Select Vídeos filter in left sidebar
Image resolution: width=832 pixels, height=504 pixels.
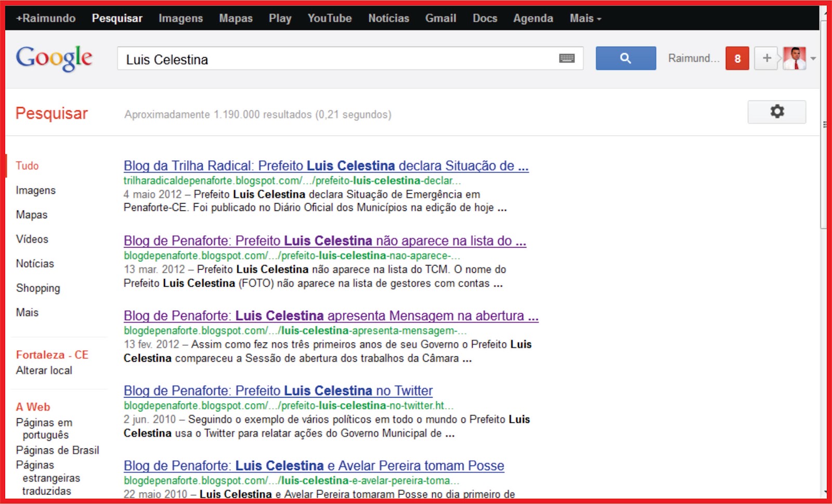point(32,239)
